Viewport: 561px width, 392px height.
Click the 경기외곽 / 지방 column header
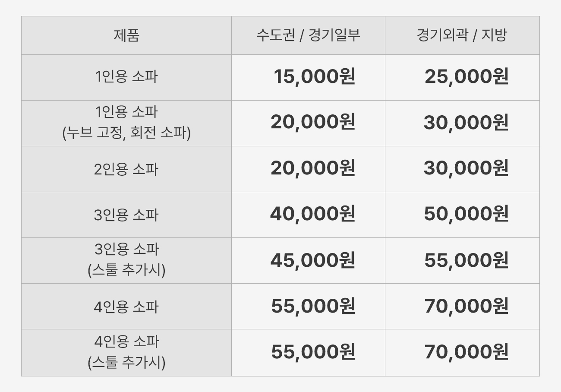point(462,35)
